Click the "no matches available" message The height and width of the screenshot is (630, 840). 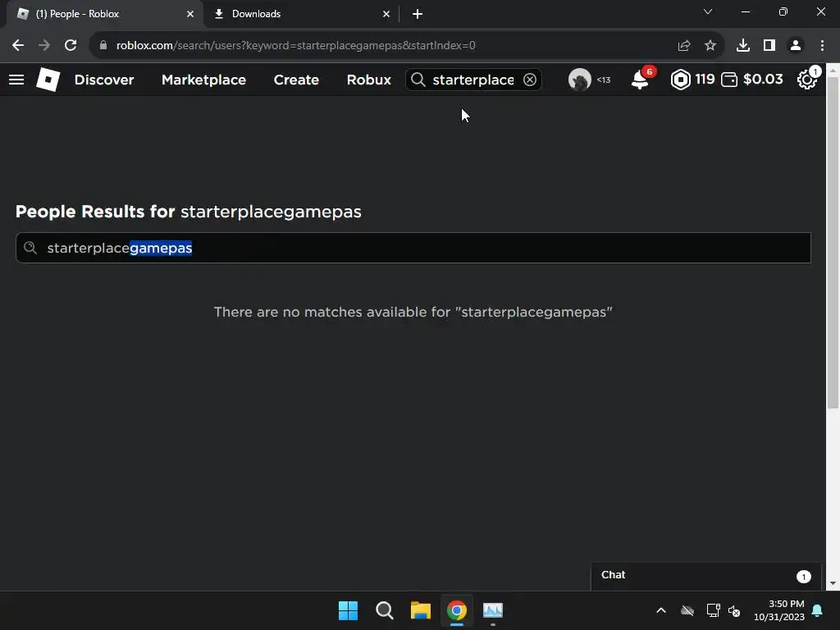point(413,312)
